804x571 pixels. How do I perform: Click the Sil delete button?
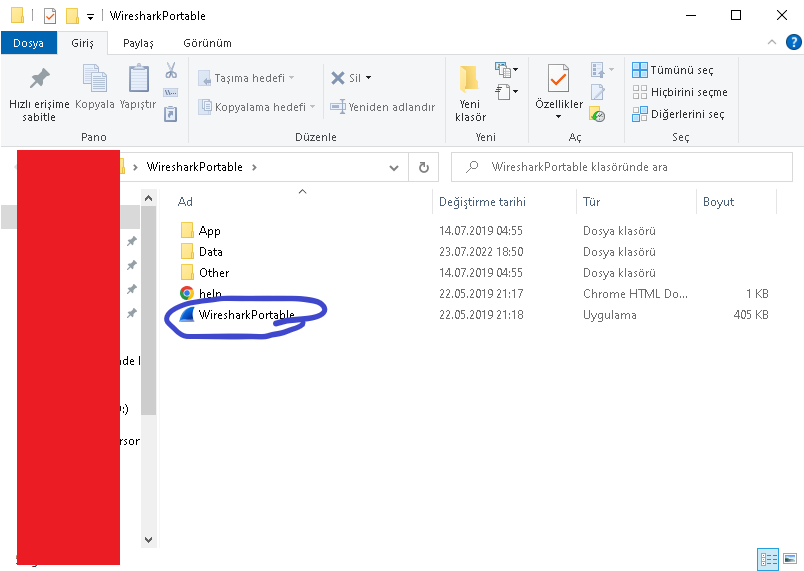pyautogui.click(x=346, y=78)
